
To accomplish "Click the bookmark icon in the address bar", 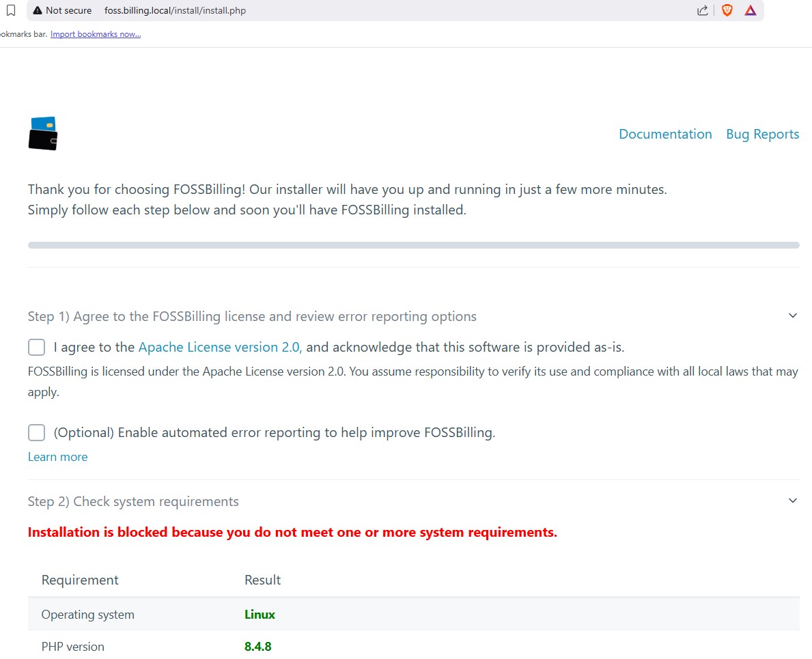I will click(10, 10).
